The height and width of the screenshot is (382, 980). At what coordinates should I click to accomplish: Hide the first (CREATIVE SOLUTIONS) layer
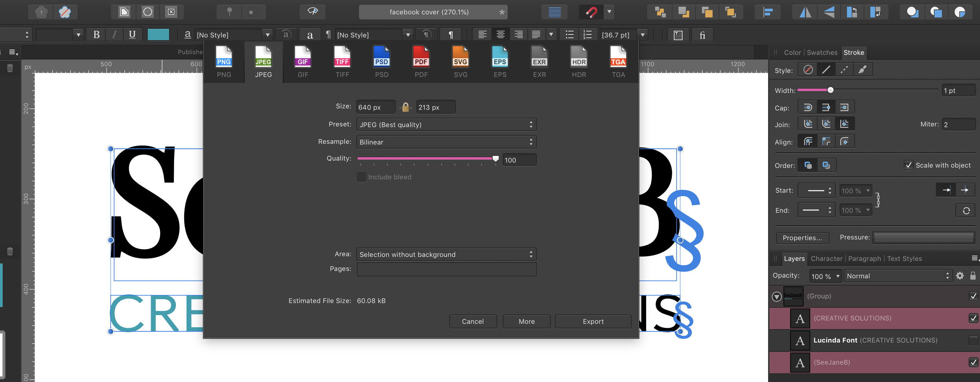tap(973, 318)
